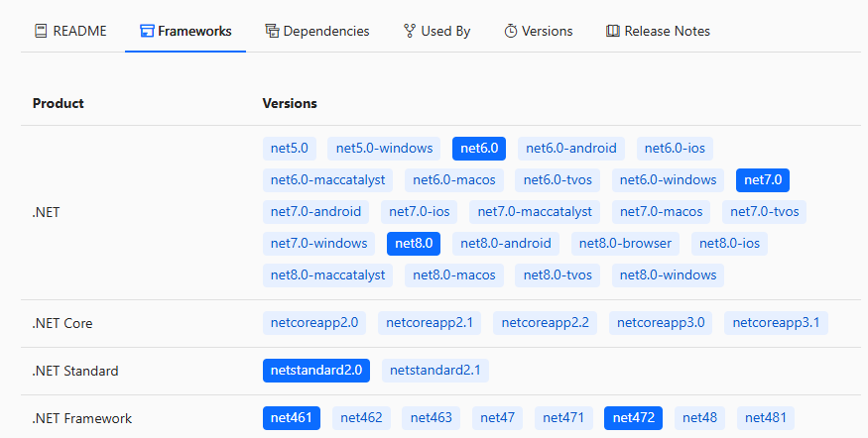Click the Used By fork icon
The image size is (868, 438).
tap(410, 31)
